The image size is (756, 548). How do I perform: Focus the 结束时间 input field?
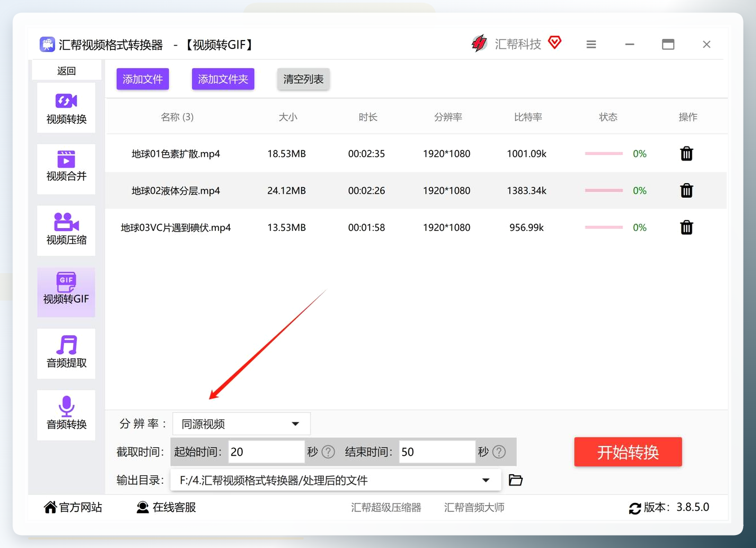[x=437, y=452]
